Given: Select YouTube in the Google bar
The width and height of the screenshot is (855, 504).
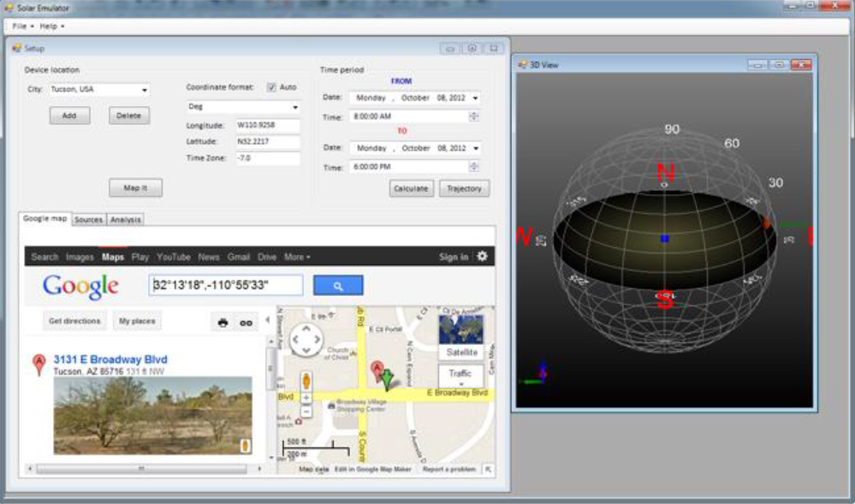Looking at the screenshot, I should (174, 257).
